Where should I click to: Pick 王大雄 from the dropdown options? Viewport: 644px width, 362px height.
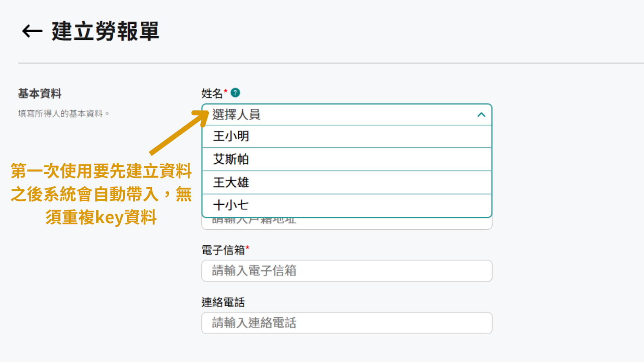(347, 183)
